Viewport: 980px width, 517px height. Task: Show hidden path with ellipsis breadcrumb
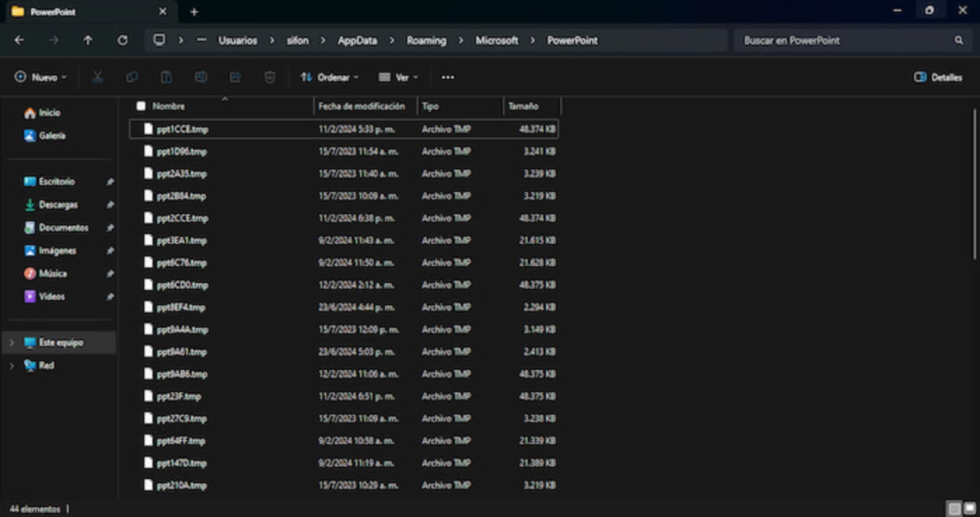202,40
